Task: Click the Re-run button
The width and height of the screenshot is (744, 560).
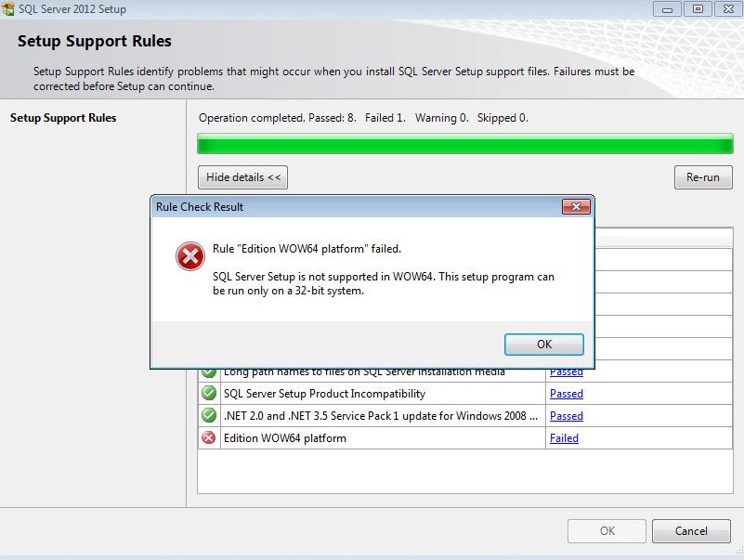Action: pyautogui.click(x=703, y=177)
